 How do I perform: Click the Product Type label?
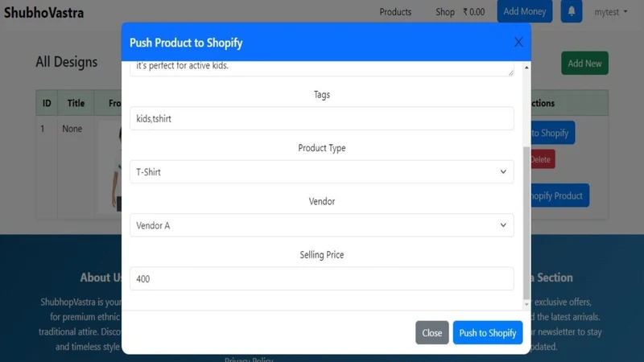tap(321, 148)
